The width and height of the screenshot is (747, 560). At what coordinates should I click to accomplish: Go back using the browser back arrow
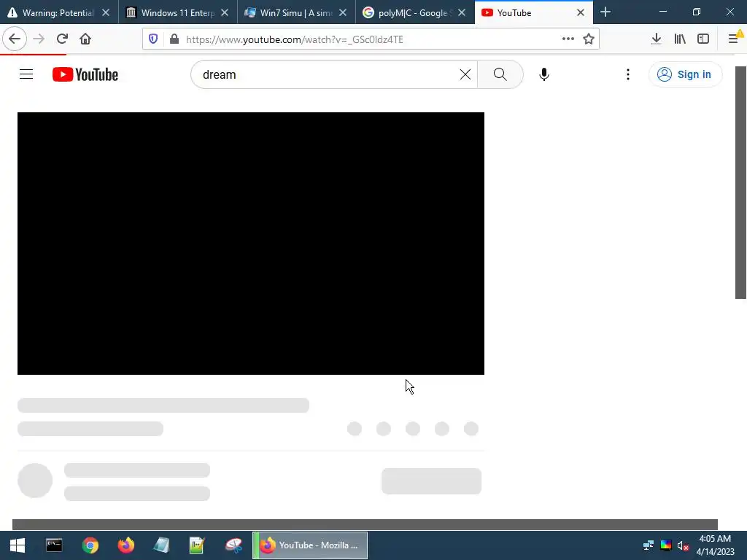[15, 39]
